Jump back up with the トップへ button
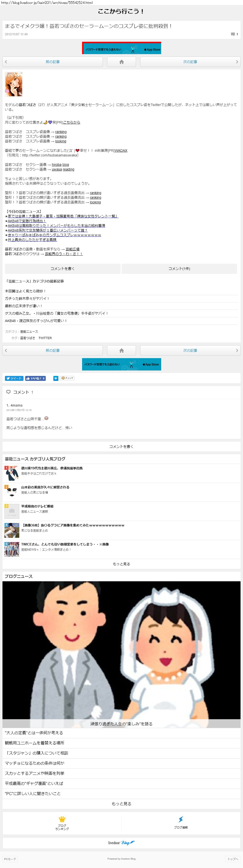This screenshot has width=243, height=868. [233, 859]
